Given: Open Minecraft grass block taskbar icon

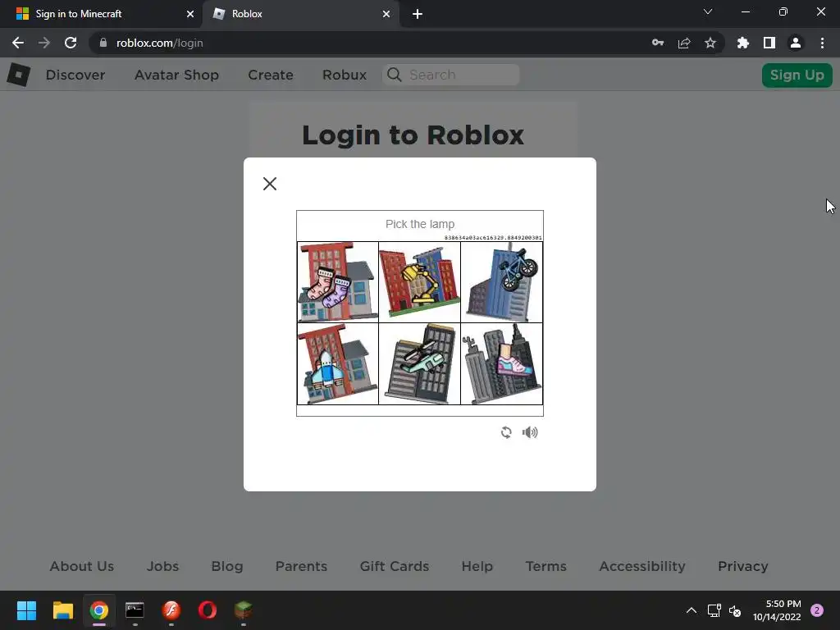Looking at the screenshot, I should 244,610.
